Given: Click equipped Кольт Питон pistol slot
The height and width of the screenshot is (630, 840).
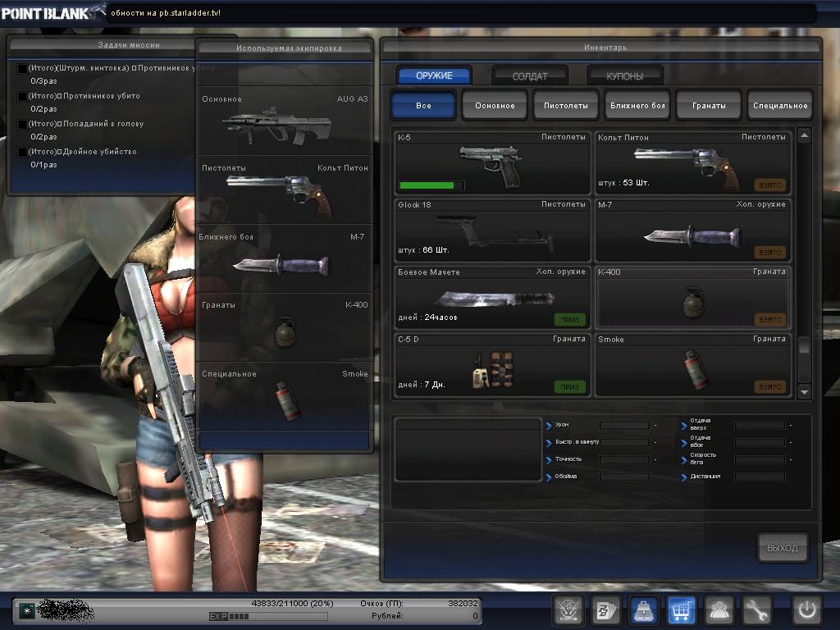Looking at the screenshot, I should (285, 190).
